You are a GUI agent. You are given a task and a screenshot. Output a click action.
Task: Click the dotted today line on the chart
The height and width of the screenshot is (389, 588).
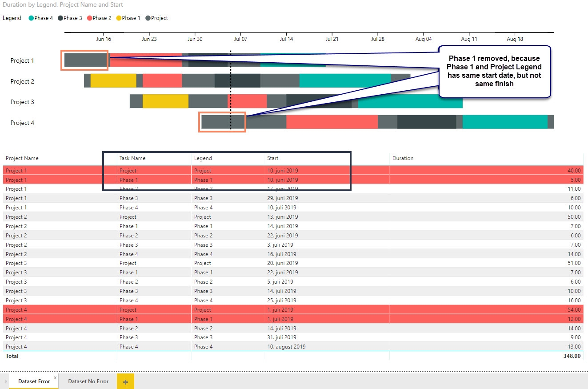pyautogui.click(x=231, y=89)
